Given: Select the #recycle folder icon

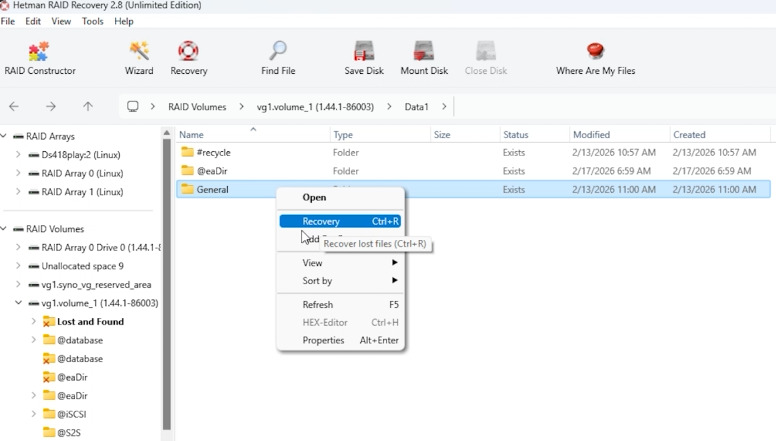Looking at the screenshot, I should (x=187, y=152).
